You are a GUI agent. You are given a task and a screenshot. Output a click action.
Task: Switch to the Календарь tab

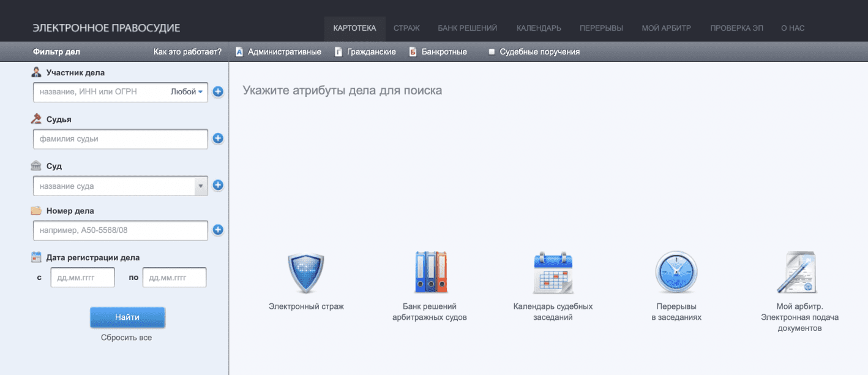click(539, 28)
